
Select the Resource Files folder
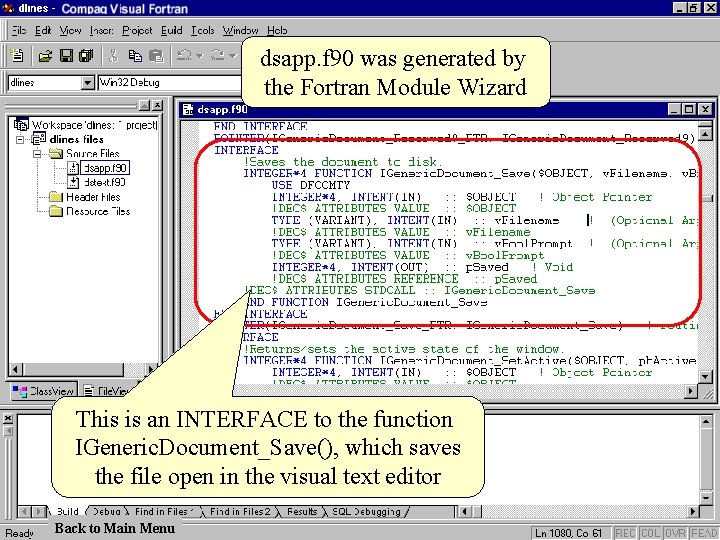tap(98, 211)
